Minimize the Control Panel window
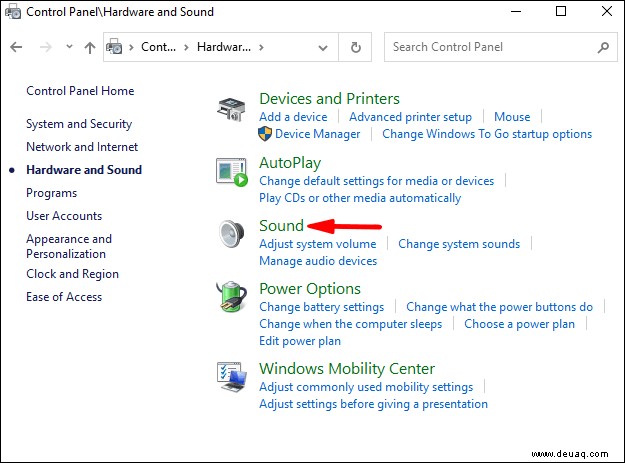The height and width of the screenshot is (463, 625). 516,11
